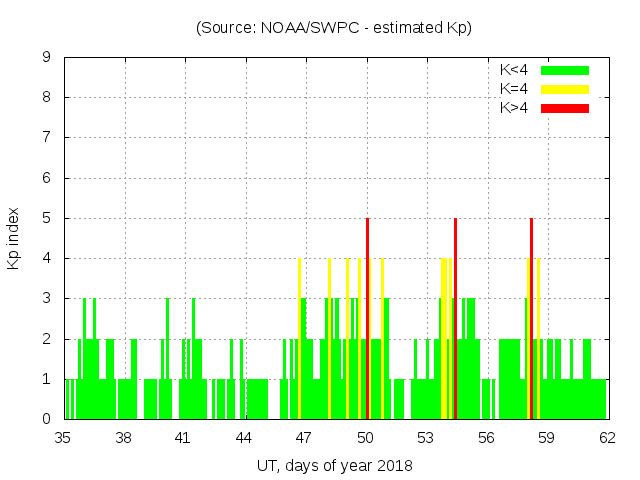
Task: Click the yellow K=4 legend swatch
Action: coord(565,89)
